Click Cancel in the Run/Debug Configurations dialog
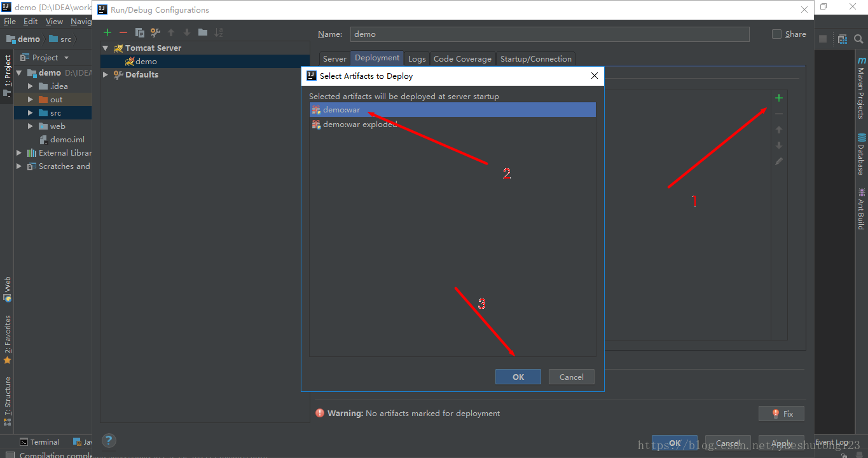Viewport: 868px width, 458px height. (728, 443)
